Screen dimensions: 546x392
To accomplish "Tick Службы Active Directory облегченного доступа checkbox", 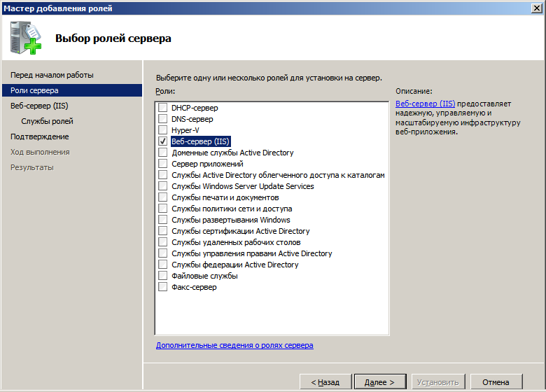I will pyautogui.click(x=162, y=175).
